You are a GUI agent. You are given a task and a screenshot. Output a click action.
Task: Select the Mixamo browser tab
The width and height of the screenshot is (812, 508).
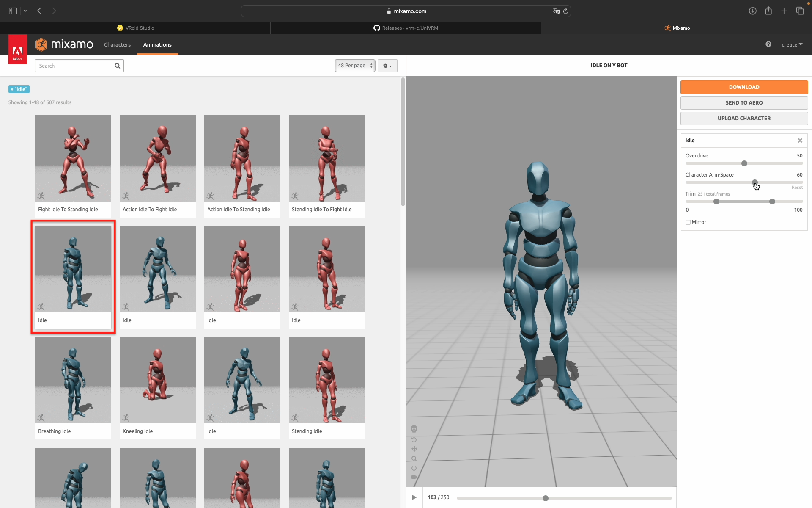[677, 28]
